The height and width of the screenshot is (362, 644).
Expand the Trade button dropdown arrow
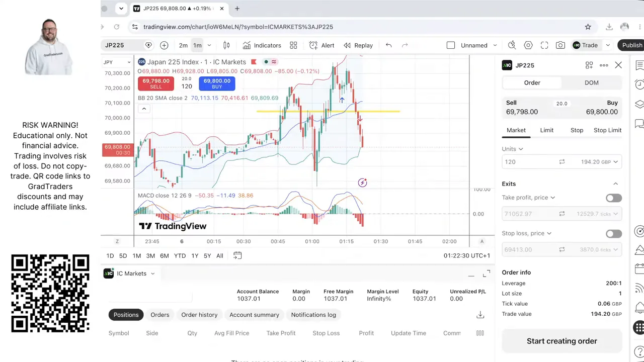[608, 45]
